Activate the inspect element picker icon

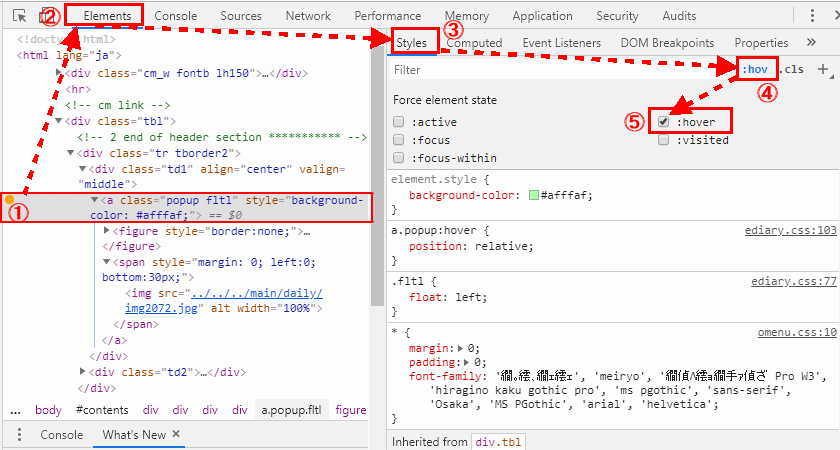19,16
